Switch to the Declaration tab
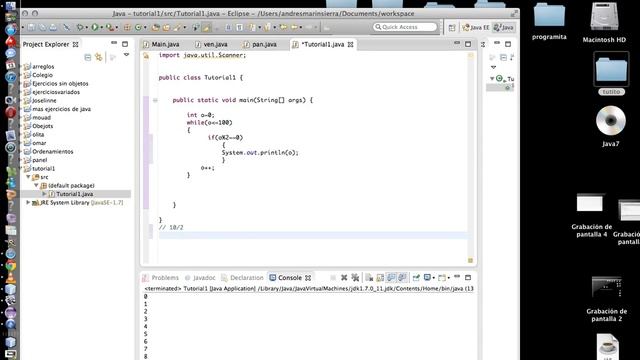 click(x=242, y=278)
